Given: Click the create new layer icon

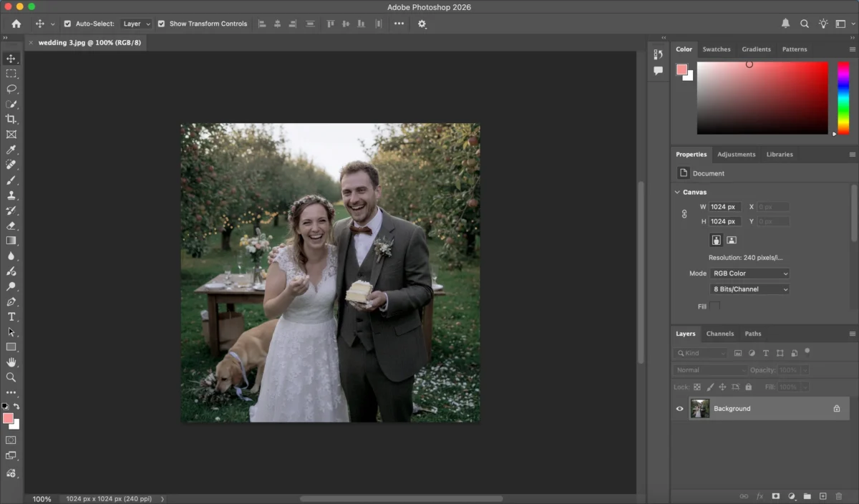Looking at the screenshot, I should (822, 496).
